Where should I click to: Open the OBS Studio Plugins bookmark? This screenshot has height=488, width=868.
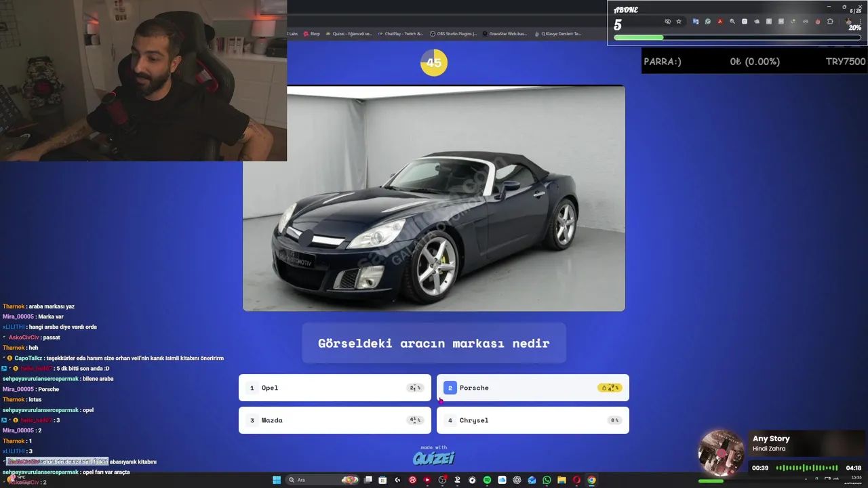[453, 33]
